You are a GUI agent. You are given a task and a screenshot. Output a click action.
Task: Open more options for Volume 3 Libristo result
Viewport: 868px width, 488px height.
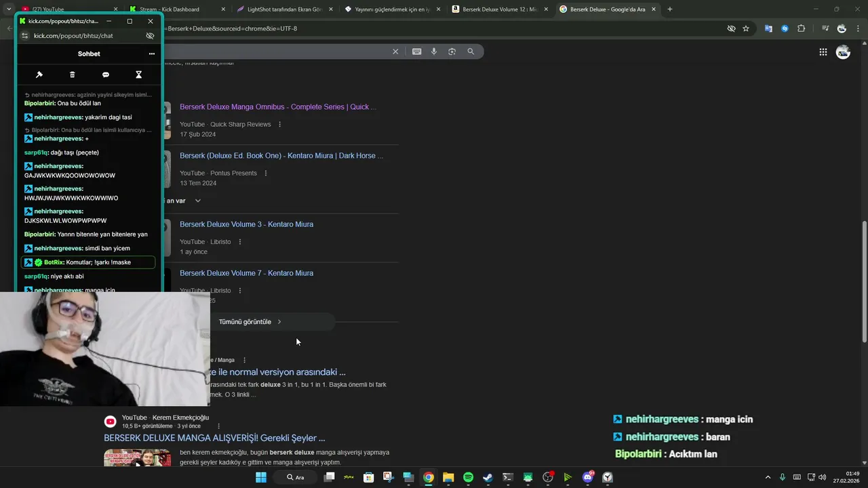tap(239, 241)
